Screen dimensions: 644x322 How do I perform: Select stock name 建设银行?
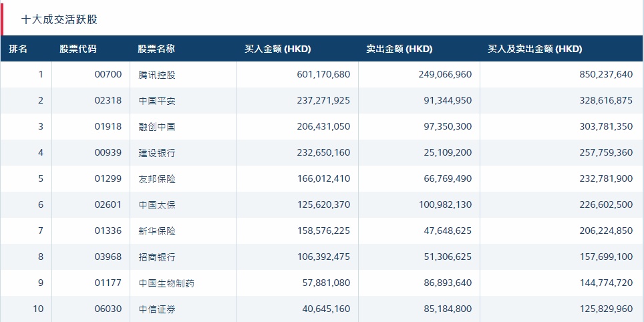(157, 153)
